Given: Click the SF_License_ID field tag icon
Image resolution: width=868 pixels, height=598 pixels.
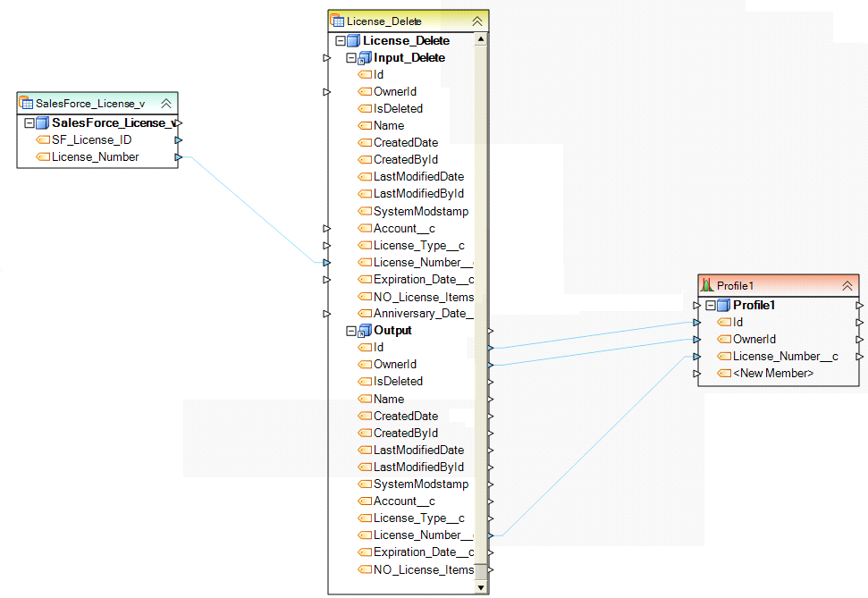Looking at the screenshot, I should coord(43,140).
